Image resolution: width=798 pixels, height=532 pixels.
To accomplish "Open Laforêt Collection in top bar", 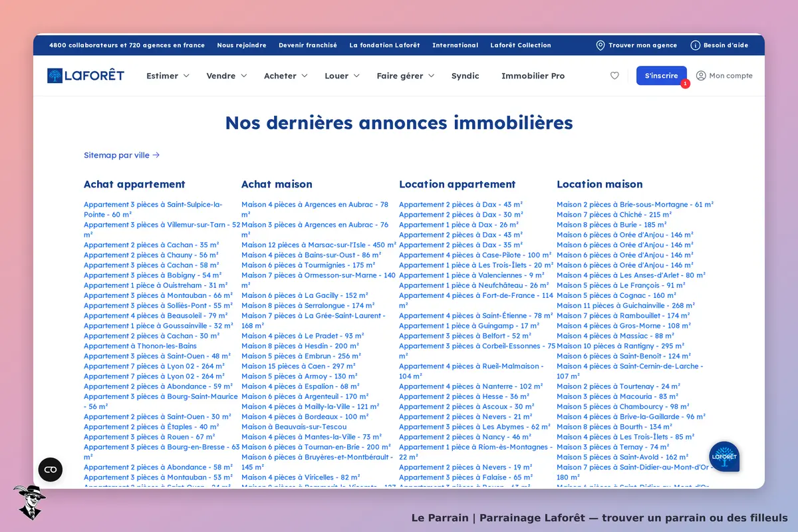I will pyautogui.click(x=521, y=45).
